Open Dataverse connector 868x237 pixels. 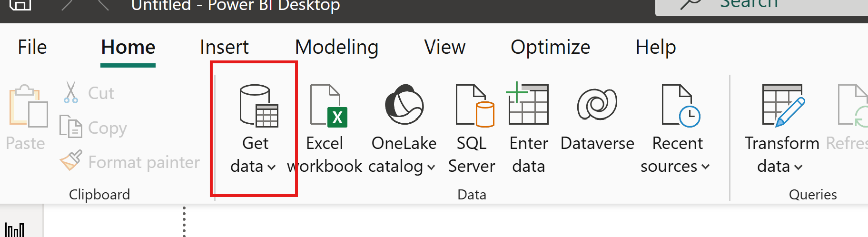pyautogui.click(x=597, y=119)
